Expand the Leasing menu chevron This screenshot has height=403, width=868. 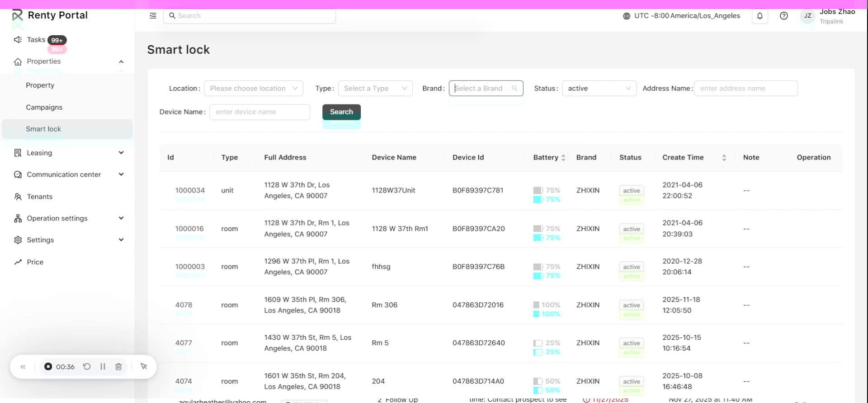pos(121,153)
